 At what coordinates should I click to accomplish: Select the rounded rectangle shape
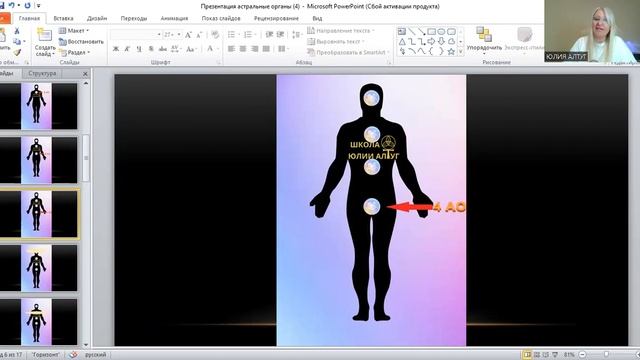[x=451, y=31]
